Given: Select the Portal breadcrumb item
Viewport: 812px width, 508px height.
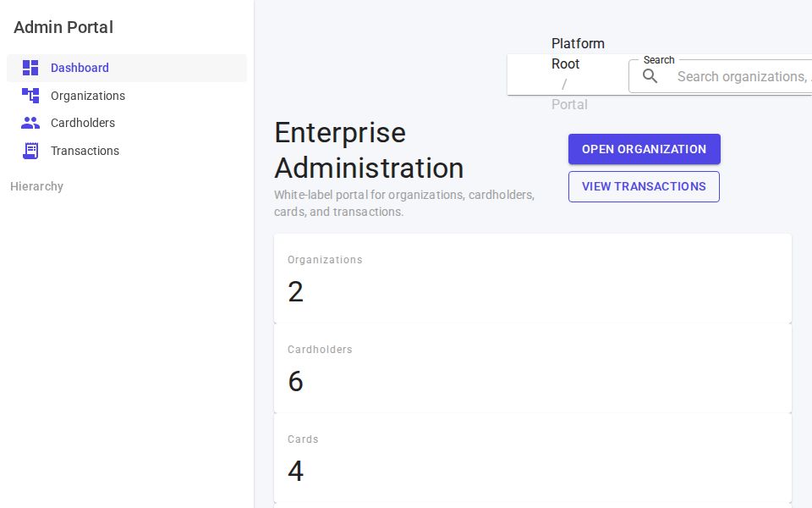Looking at the screenshot, I should click(569, 104).
